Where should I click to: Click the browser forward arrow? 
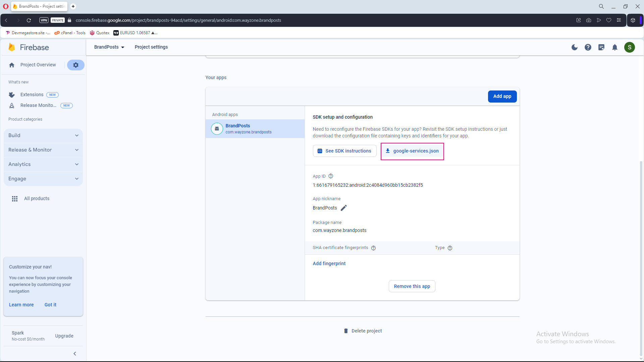[18, 20]
